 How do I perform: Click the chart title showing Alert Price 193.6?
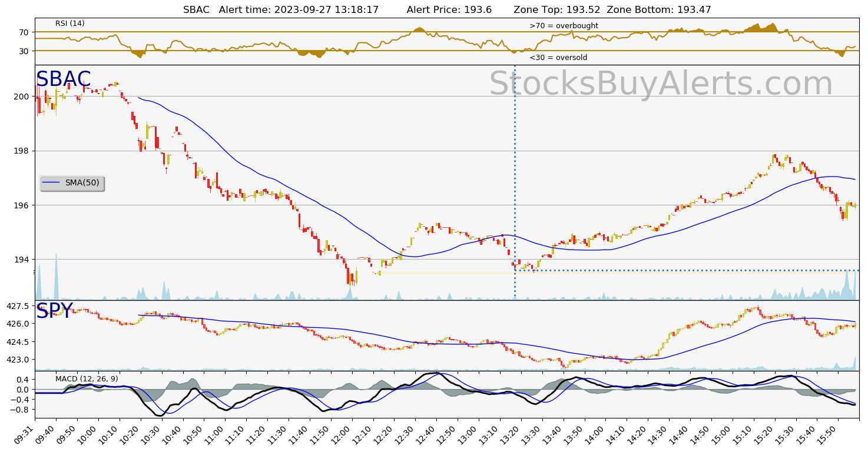click(447, 9)
